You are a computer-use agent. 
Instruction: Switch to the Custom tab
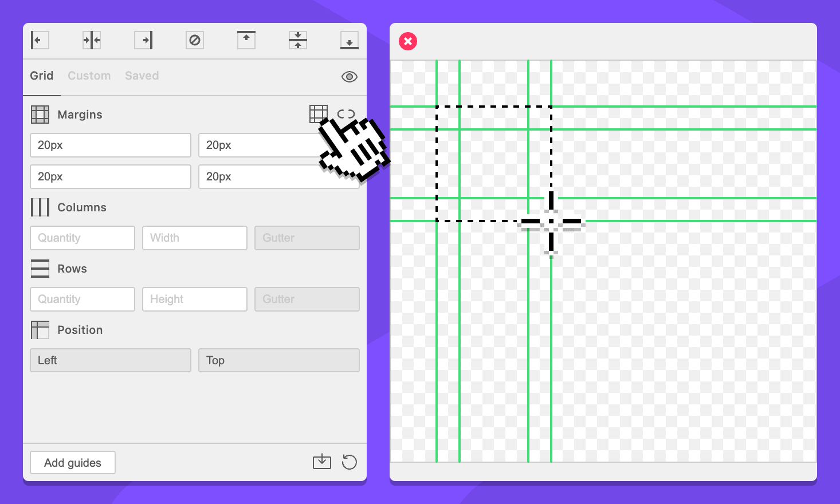89,76
